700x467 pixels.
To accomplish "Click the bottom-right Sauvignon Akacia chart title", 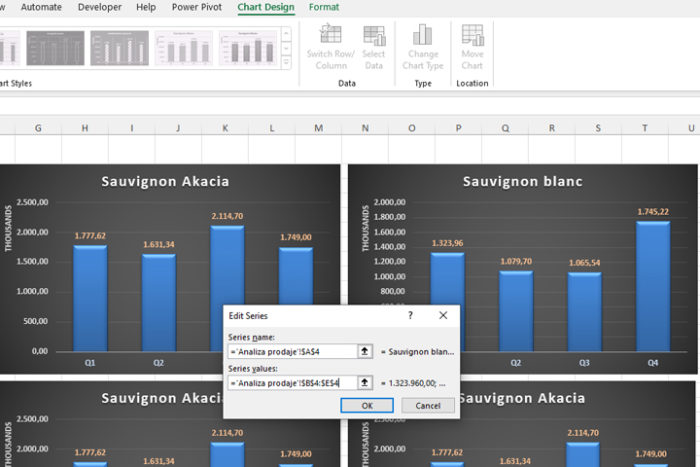I will tap(522, 398).
